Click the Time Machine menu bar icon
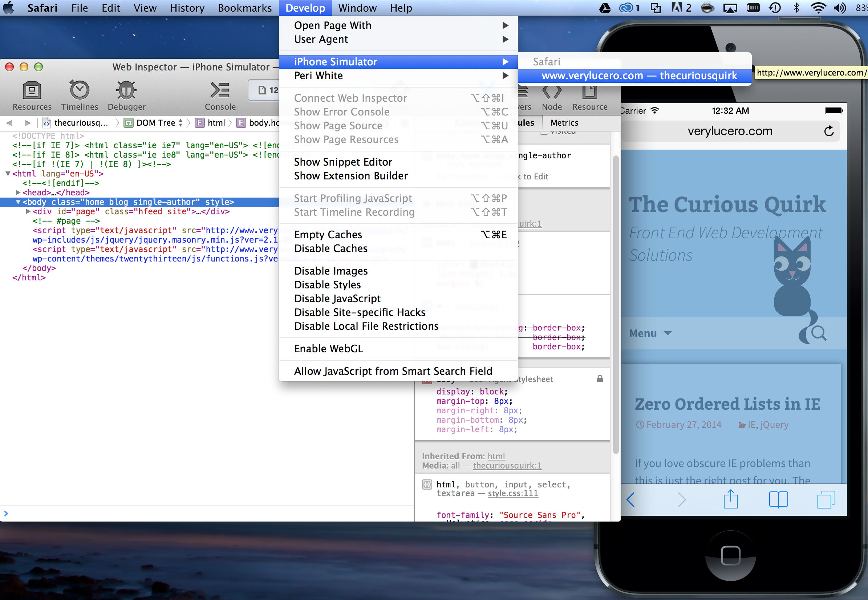This screenshot has height=600, width=868. pyautogui.click(x=775, y=8)
